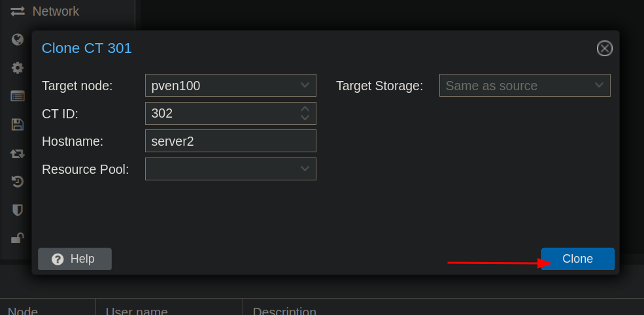The width and height of the screenshot is (644, 315).
Task: Click the Task History list icon
Action: pos(18,96)
